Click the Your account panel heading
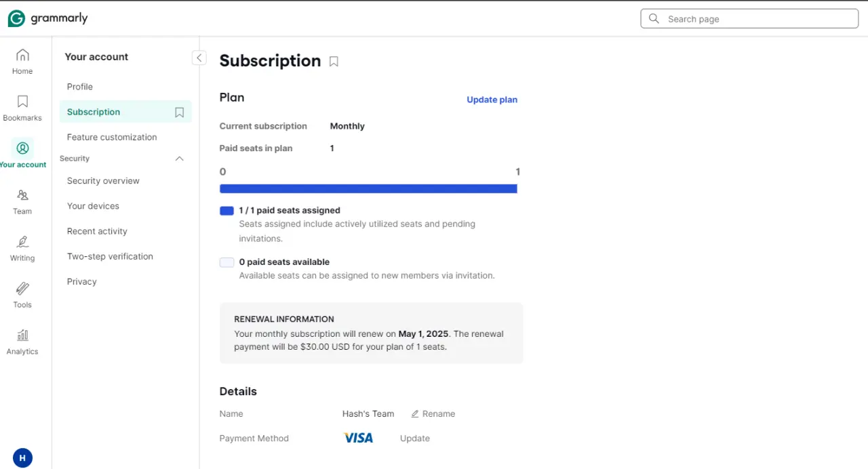This screenshot has height=469, width=868. click(x=96, y=57)
